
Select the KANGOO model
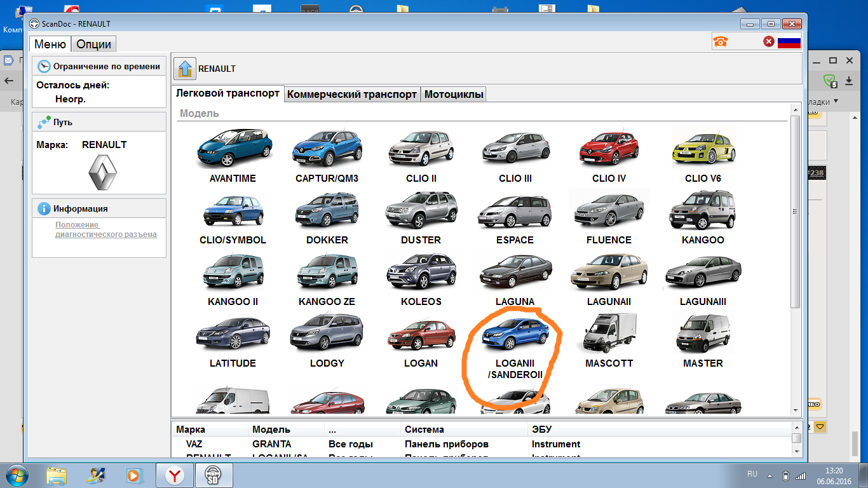(x=703, y=217)
